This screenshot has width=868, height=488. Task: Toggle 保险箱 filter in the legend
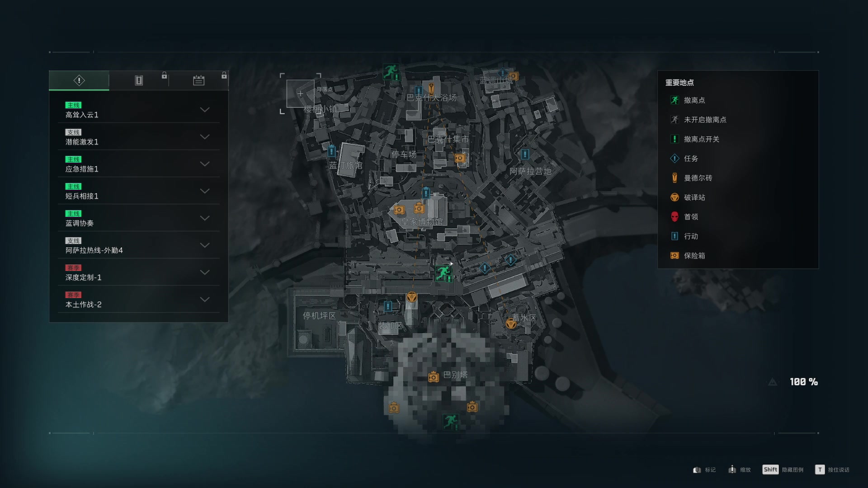[x=687, y=256]
